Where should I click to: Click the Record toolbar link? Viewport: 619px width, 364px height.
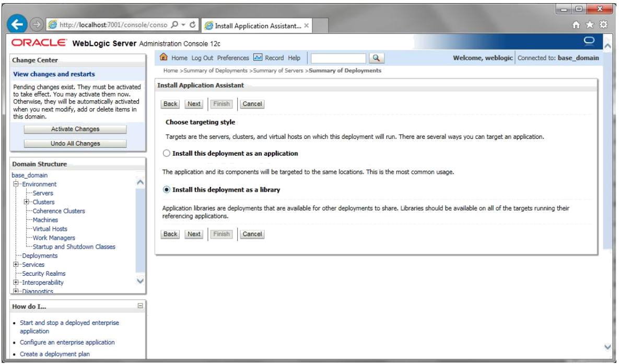274,58
